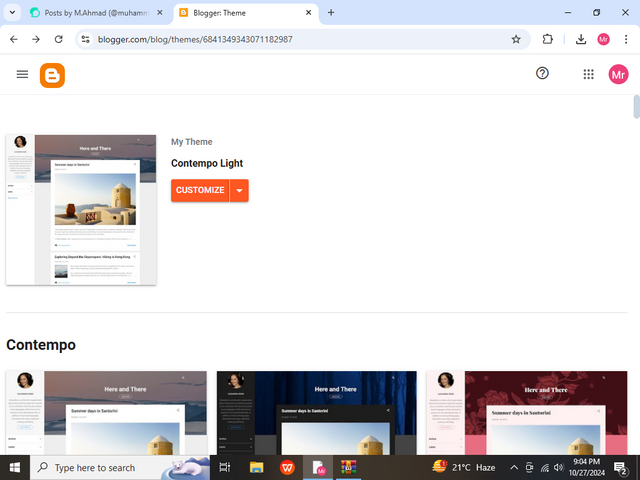Open the browser Downloads icon

(x=580, y=39)
